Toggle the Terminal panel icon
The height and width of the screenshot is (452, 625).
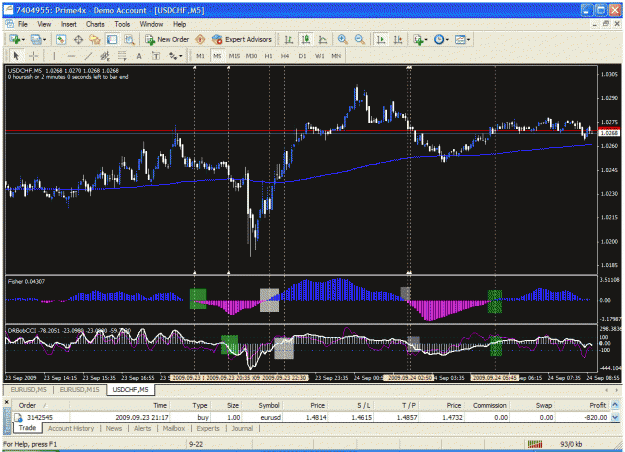coord(112,39)
